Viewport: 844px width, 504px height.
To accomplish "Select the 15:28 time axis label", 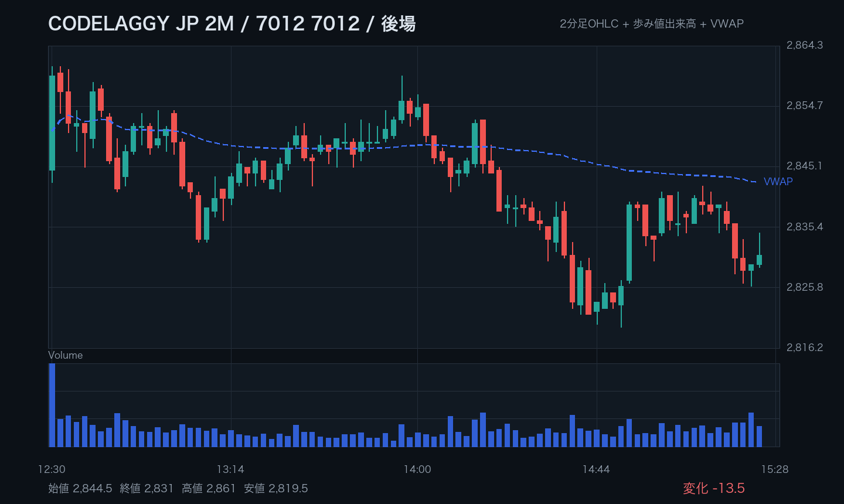I will (x=775, y=469).
